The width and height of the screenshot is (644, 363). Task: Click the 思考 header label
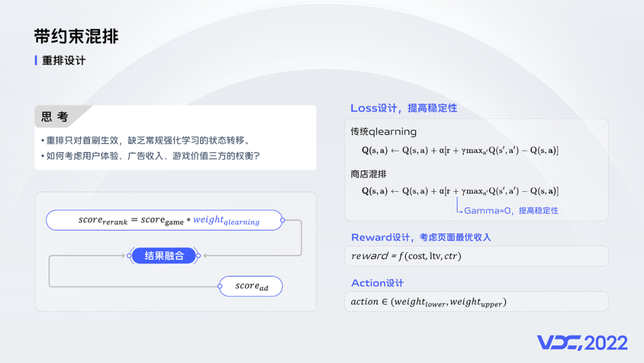55,117
